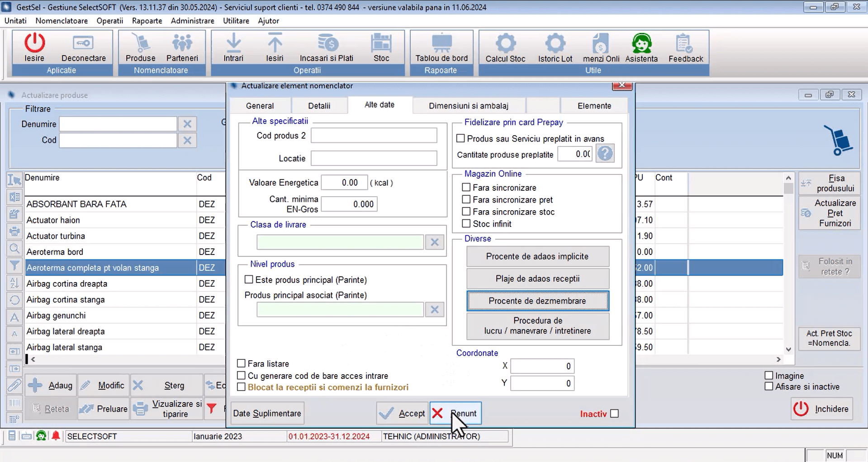Click the Asistenta support icon
This screenshot has width=868, height=462.
641,44
